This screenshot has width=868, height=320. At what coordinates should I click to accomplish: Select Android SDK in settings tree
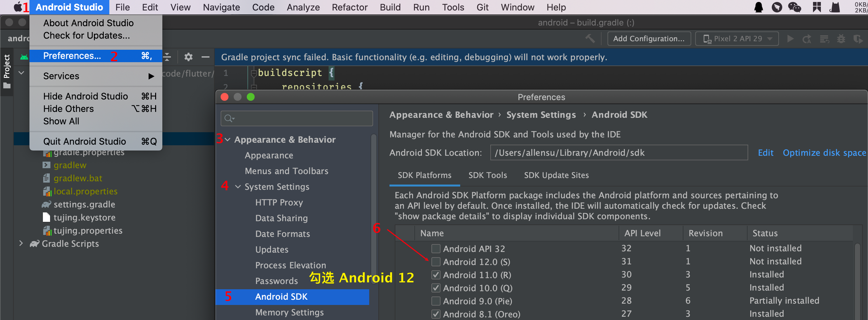click(x=292, y=297)
